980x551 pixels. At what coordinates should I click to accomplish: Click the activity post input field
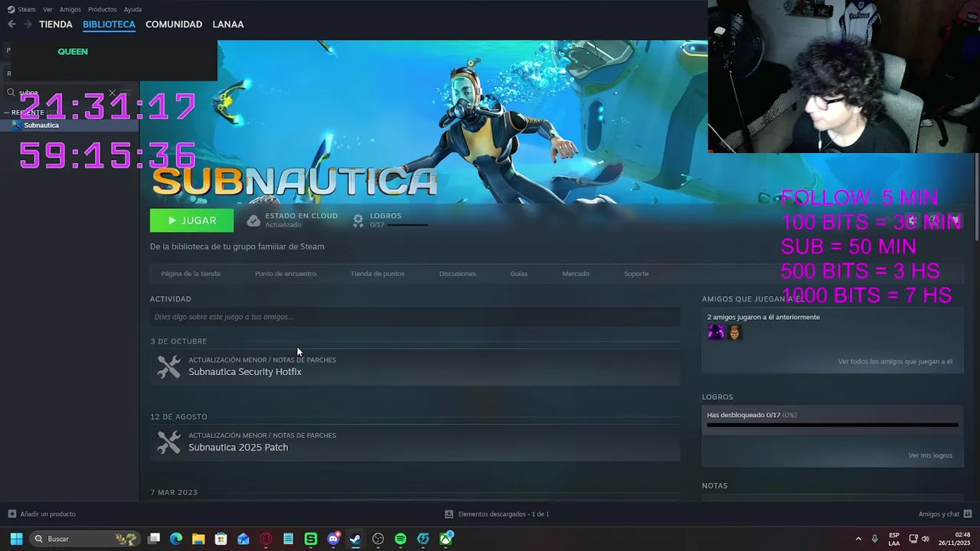click(x=414, y=317)
